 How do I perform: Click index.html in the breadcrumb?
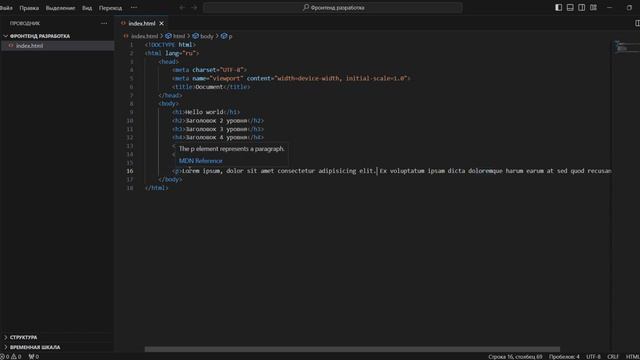[144, 36]
